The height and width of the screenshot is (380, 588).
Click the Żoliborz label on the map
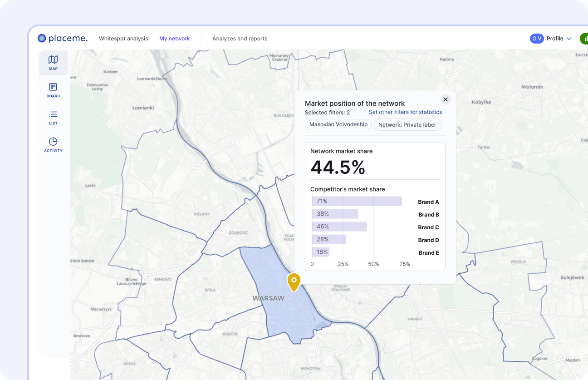click(x=238, y=233)
